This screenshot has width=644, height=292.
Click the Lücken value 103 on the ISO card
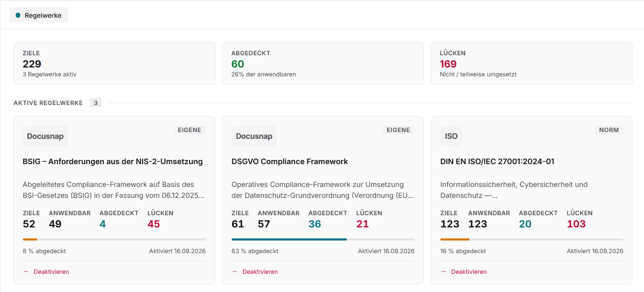click(x=576, y=224)
